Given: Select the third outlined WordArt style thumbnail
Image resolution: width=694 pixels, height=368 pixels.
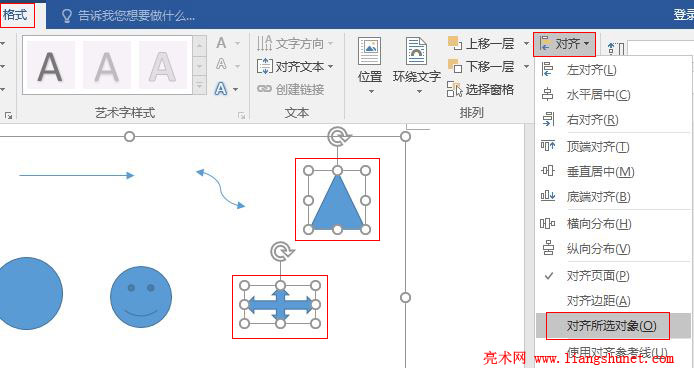Looking at the screenshot, I should (x=162, y=65).
